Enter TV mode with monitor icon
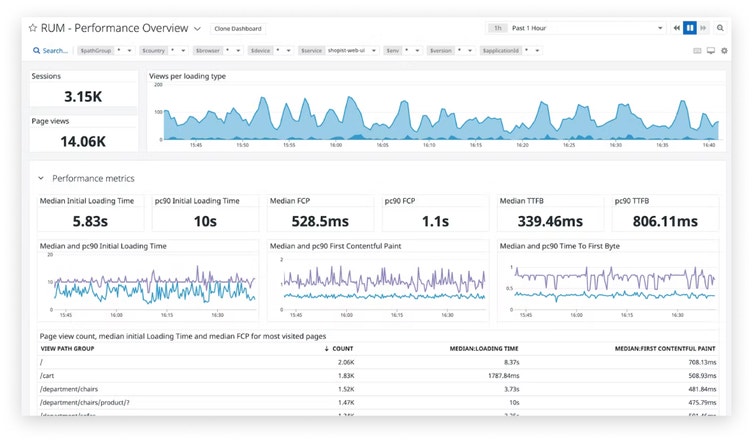The image size is (753, 442). tap(711, 50)
